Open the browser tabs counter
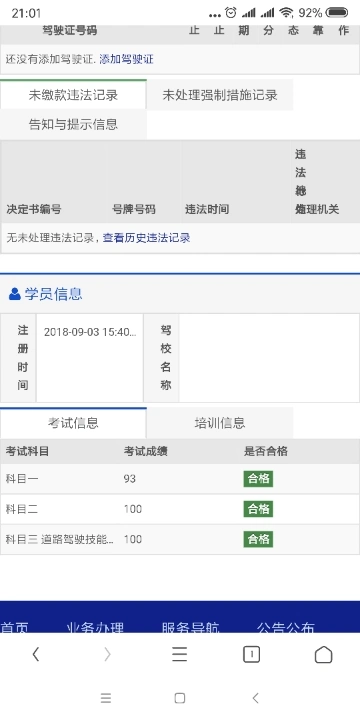This screenshot has height=720, width=360. point(251,654)
